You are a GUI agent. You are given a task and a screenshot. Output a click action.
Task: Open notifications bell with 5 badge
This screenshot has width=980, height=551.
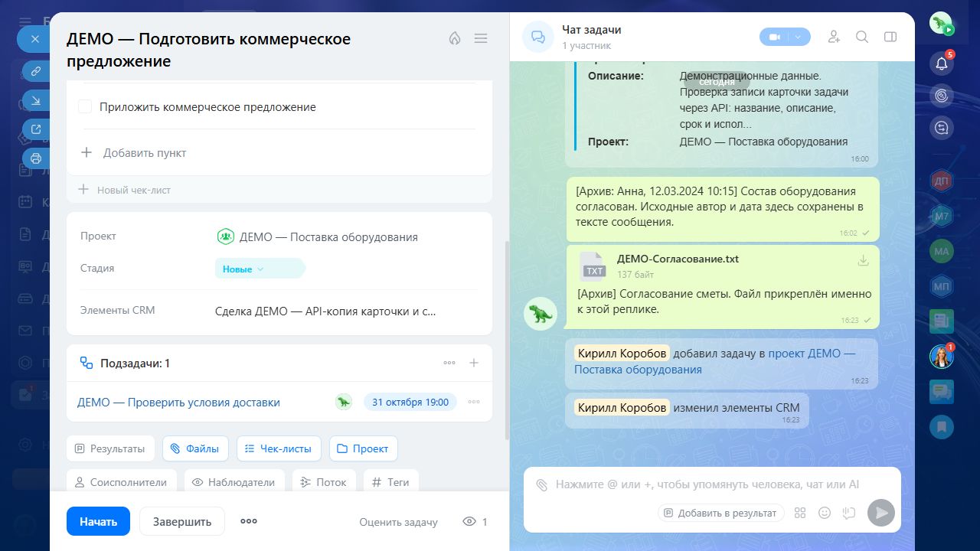[942, 63]
